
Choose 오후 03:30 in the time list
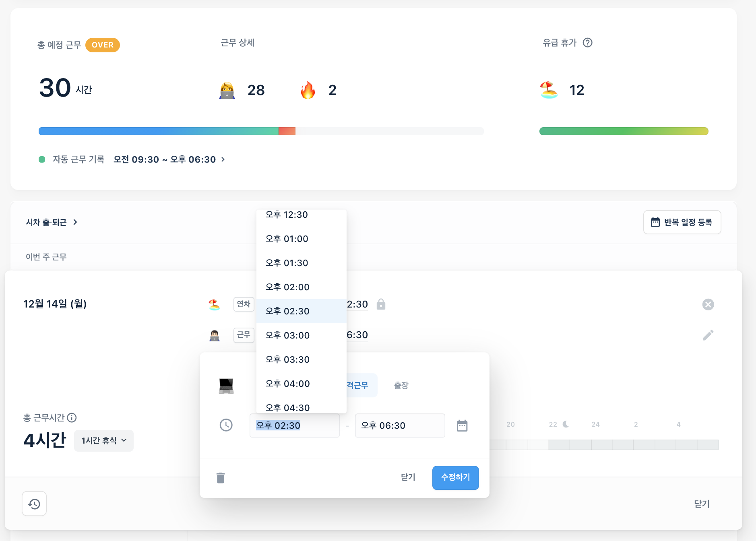point(301,359)
